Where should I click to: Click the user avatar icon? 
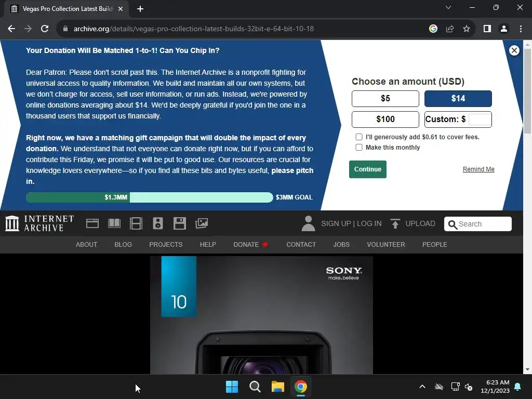[309, 223]
